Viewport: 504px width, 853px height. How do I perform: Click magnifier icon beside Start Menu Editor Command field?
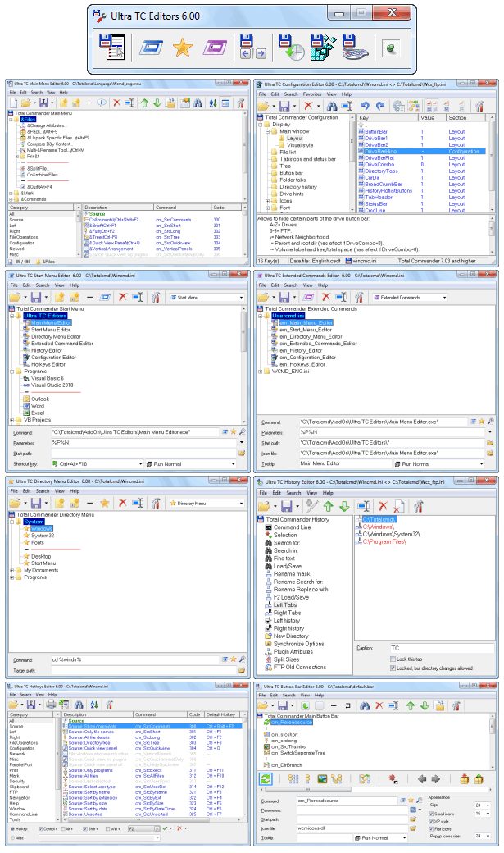pos(243,432)
